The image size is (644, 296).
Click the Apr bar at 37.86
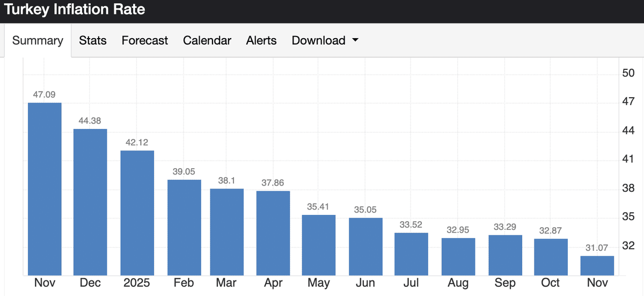[x=273, y=233]
